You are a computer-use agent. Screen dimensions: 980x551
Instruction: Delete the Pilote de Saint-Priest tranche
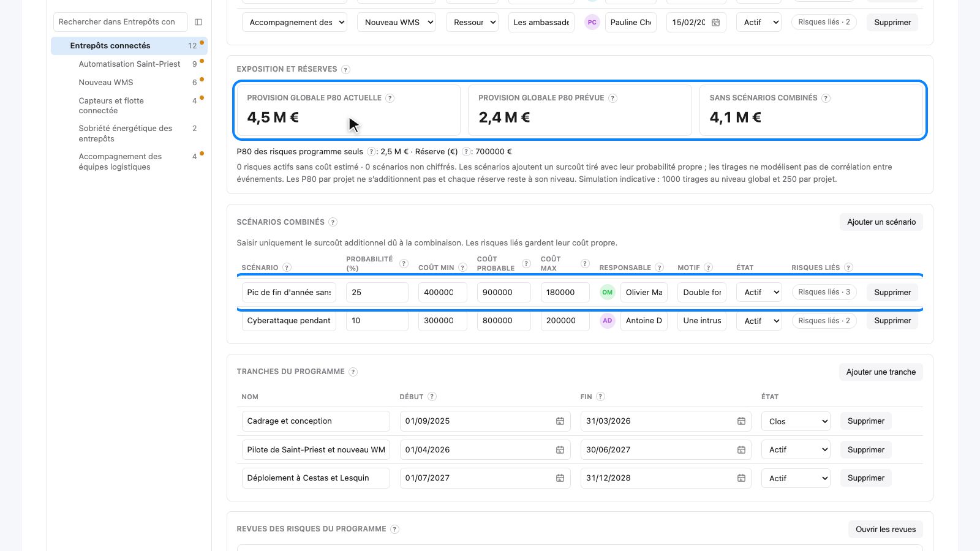coord(866,450)
